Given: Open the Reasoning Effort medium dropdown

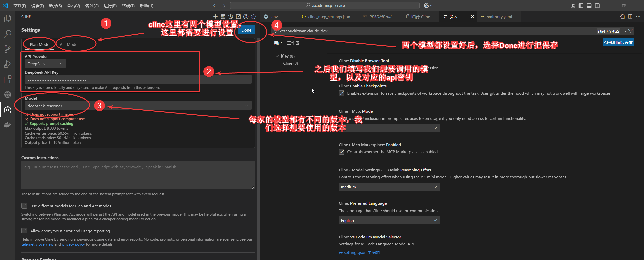Looking at the screenshot, I should click(x=389, y=187).
